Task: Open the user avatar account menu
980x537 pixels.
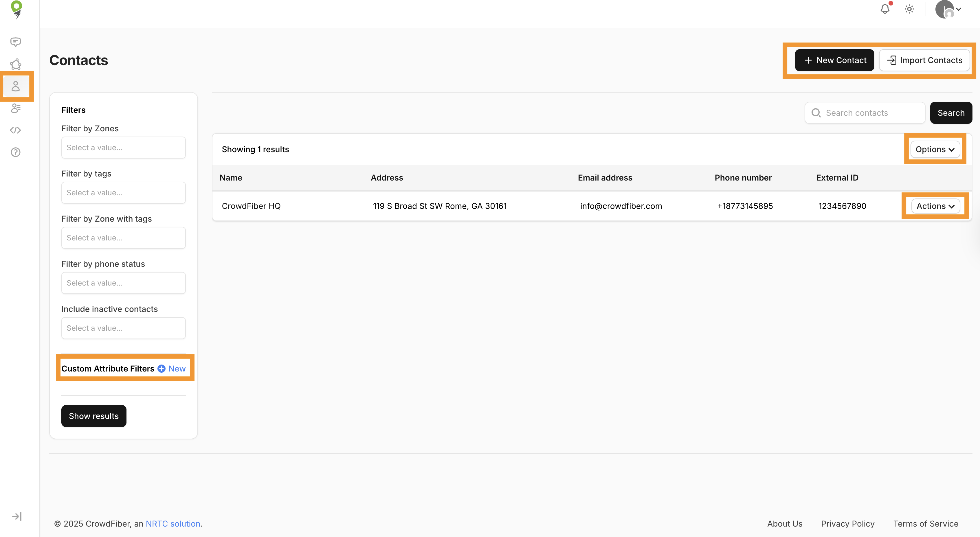Action: (948, 9)
